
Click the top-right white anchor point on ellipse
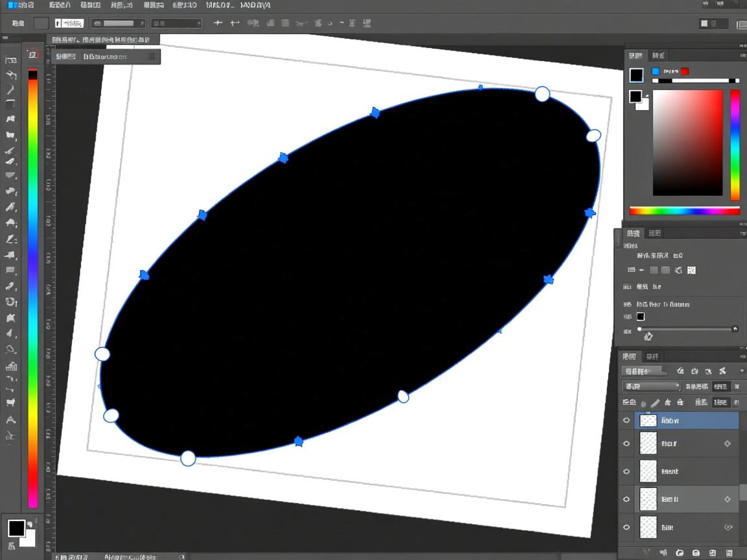[x=542, y=95]
